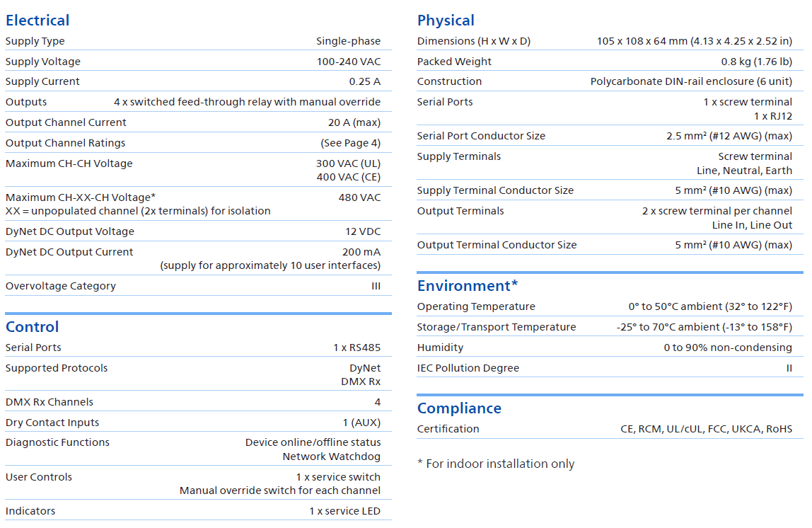The image size is (812, 528).
Task: Click the 'Device online/offline status' text
Action: pos(313,442)
